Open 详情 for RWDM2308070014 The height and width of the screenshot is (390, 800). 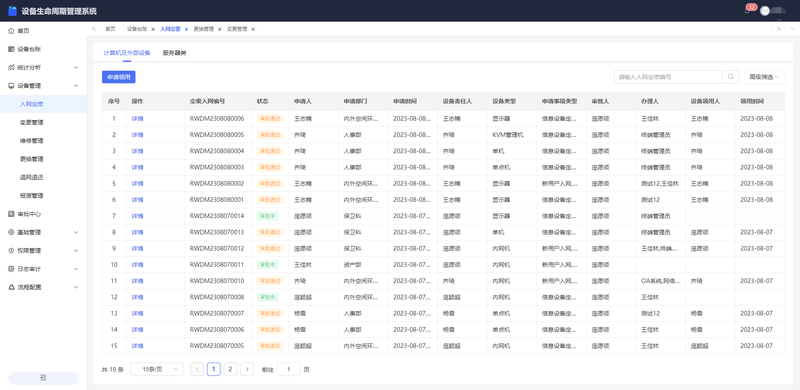137,216
